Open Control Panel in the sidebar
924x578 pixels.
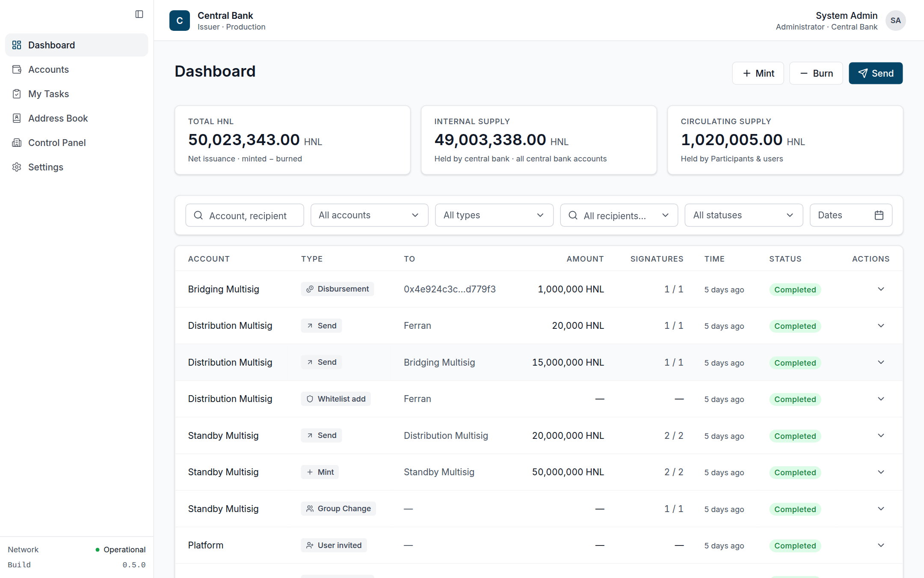pos(77,143)
